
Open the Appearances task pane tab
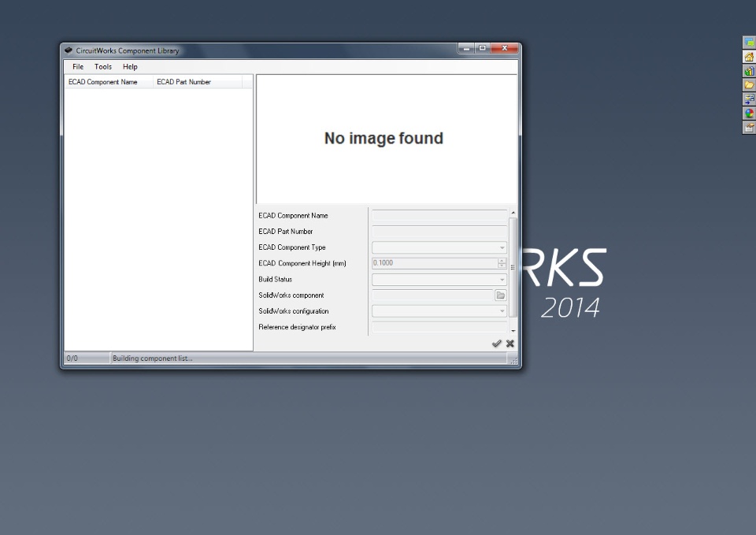click(749, 113)
